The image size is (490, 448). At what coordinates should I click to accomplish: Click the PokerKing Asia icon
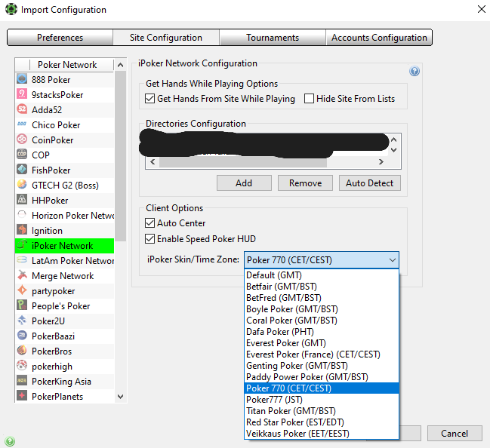click(22, 381)
